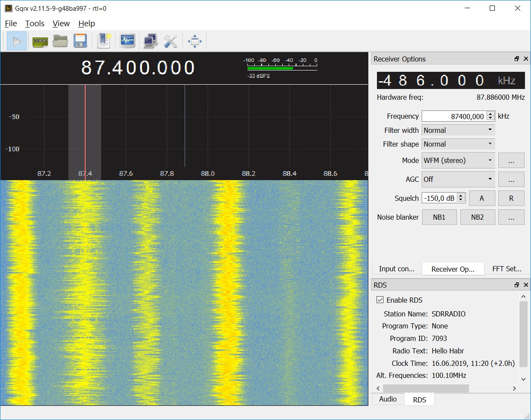Viewport: 531px width, 420px height.
Task: Click the Program ID value 7093
Action: pos(439,338)
